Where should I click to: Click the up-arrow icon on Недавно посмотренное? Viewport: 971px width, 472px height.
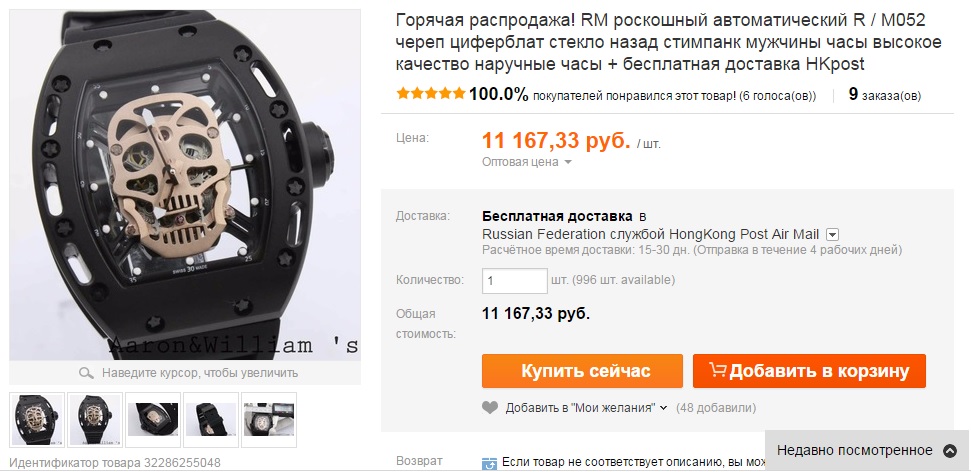pos(949,451)
